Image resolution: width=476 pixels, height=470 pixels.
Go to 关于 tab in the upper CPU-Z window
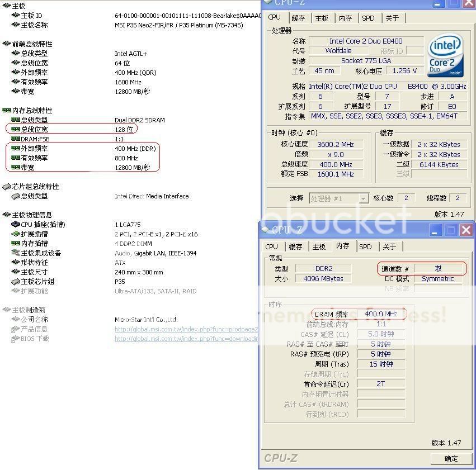392,18
